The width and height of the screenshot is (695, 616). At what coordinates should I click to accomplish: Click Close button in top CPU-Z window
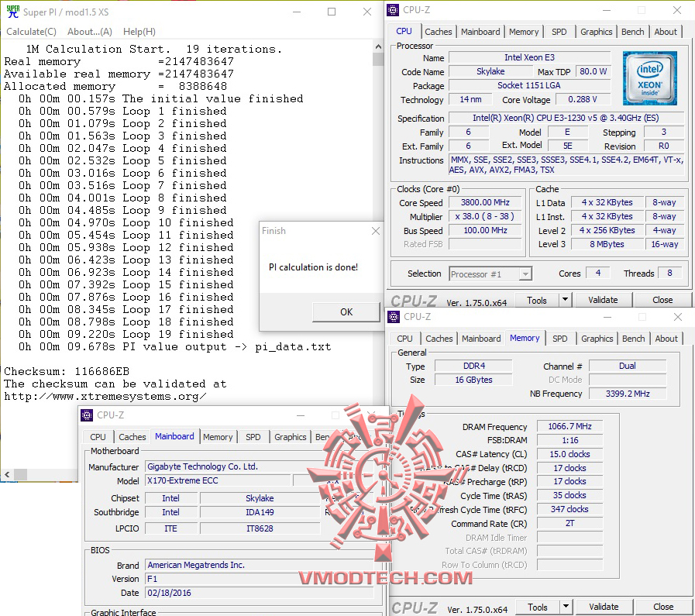(662, 300)
